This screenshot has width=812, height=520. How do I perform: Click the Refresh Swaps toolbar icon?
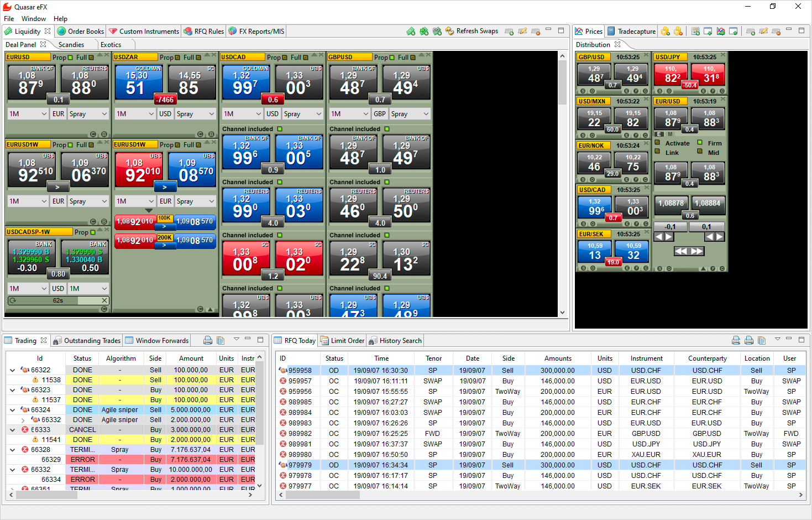pyautogui.click(x=449, y=32)
